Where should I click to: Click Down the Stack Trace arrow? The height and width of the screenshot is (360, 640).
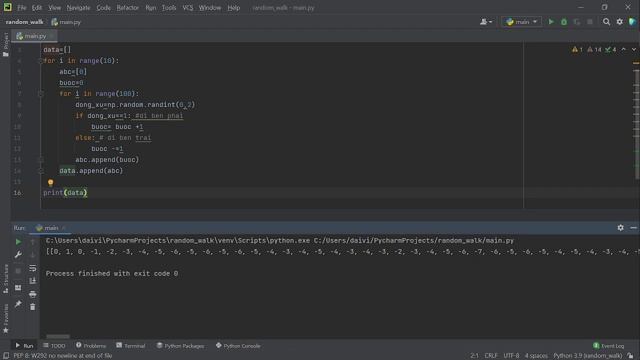[x=33, y=255]
